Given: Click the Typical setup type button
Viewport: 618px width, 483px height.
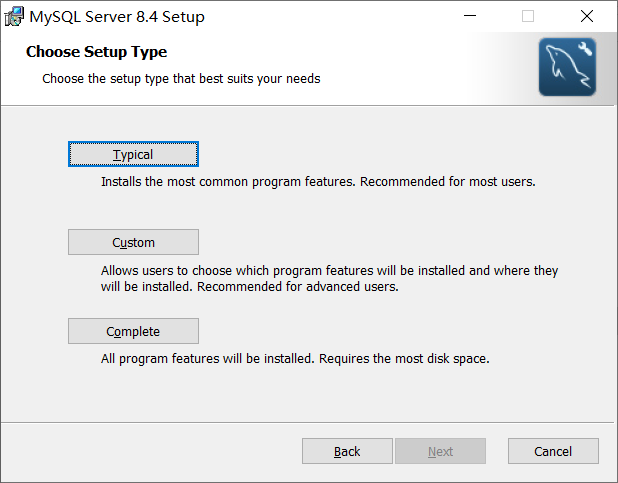Looking at the screenshot, I should [x=133, y=154].
